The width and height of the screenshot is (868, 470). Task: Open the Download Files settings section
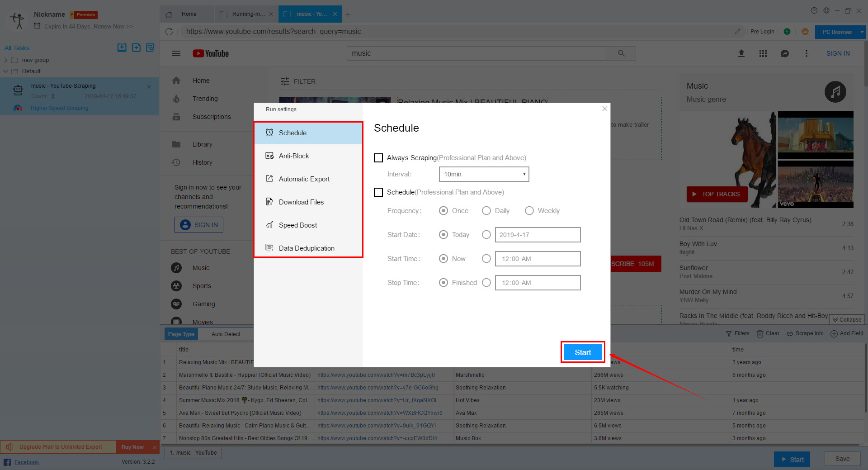pyautogui.click(x=308, y=202)
